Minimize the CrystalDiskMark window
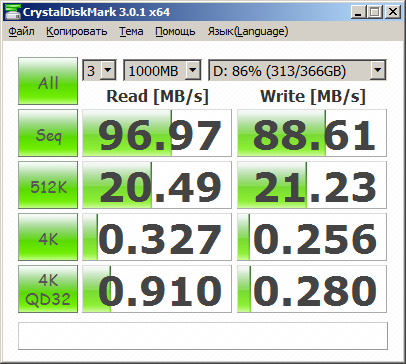Viewport: 406px width, 364px height. [x=359, y=12]
